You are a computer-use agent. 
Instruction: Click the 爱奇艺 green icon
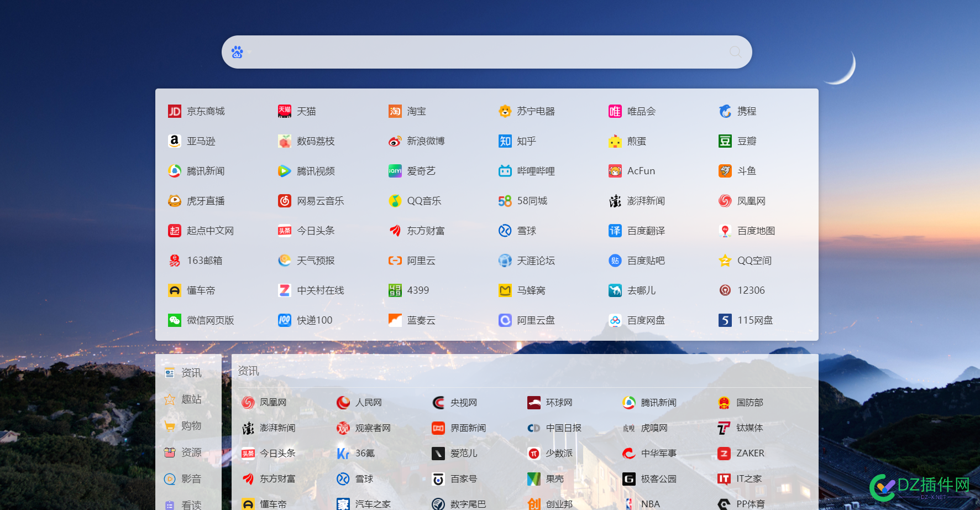[x=395, y=171]
